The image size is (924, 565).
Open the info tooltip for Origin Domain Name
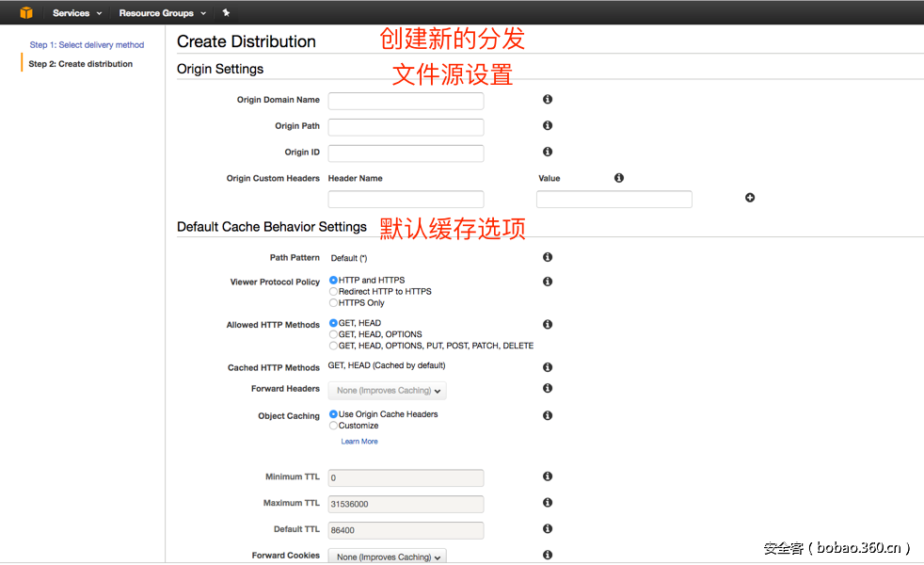pyautogui.click(x=547, y=99)
